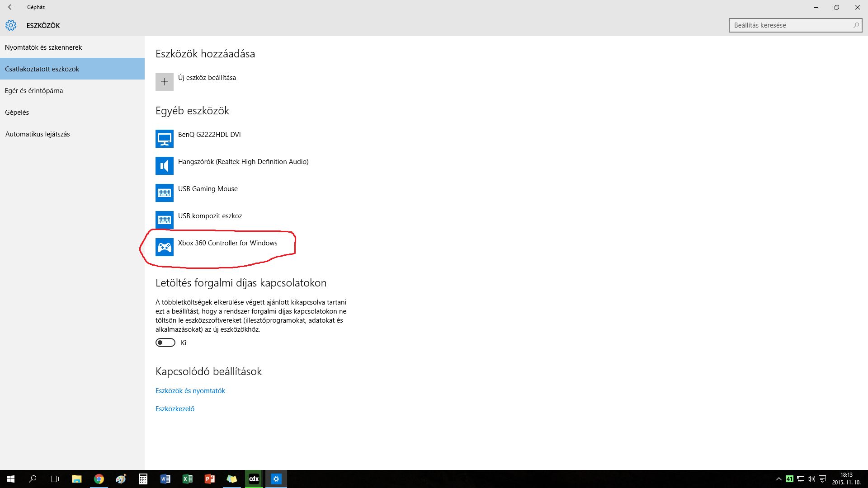
Task: Launch PowerPoint from the taskbar
Action: (x=210, y=479)
